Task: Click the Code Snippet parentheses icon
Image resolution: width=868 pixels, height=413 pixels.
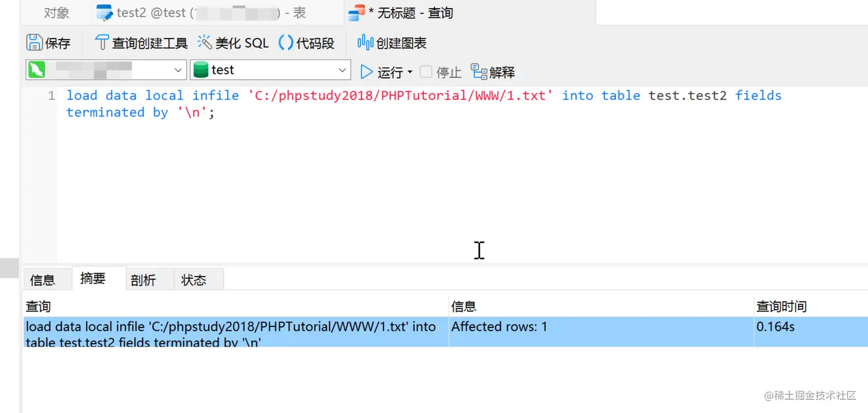Action: tap(286, 42)
